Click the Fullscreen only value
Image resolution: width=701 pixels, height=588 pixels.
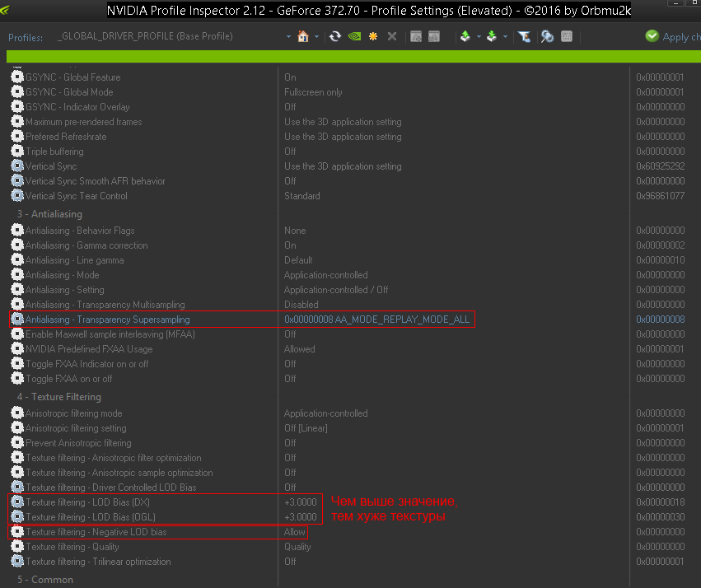click(x=313, y=92)
